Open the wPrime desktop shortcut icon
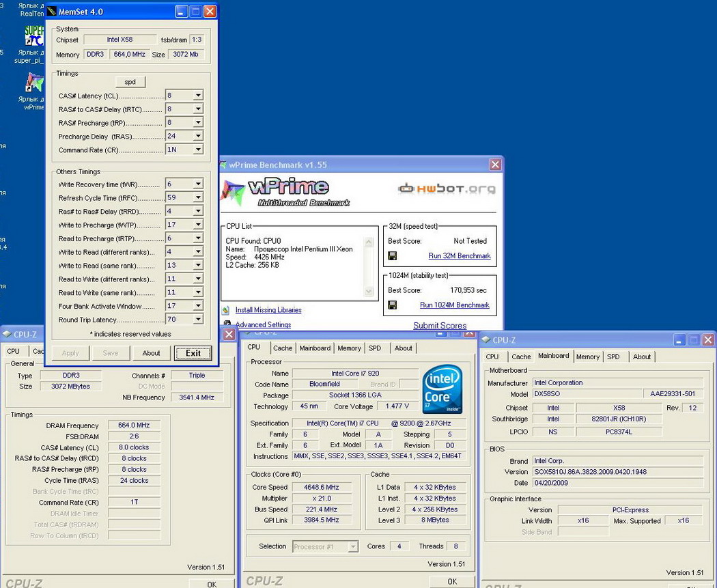The width and height of the screenshot is (717, 588). pyautogui.click(x=35, y=83)
